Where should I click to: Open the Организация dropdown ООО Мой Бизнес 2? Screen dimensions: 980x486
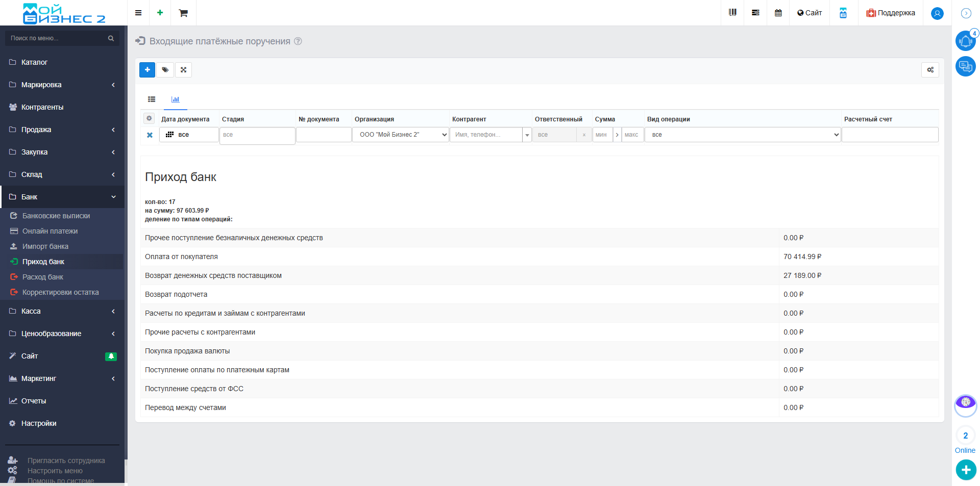401,135
